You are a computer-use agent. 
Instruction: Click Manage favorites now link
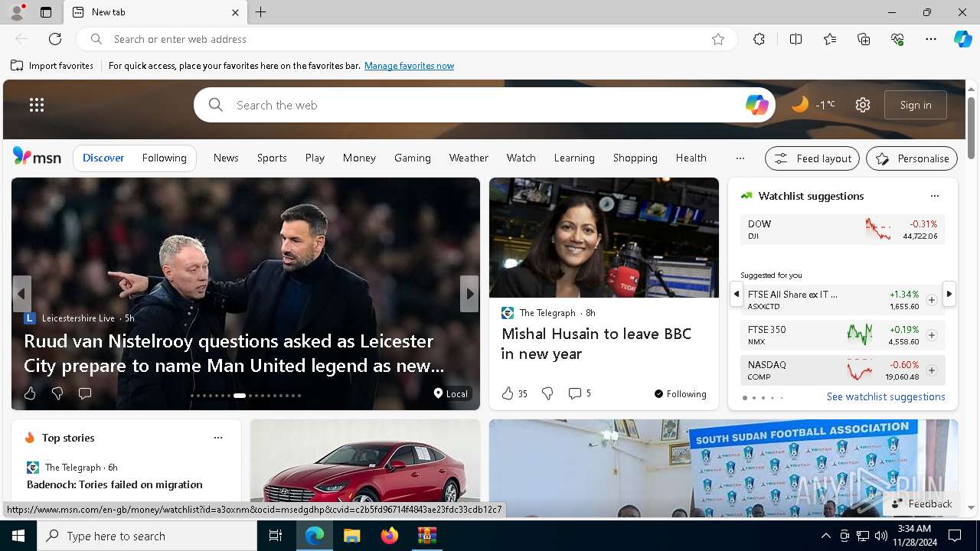409,66
